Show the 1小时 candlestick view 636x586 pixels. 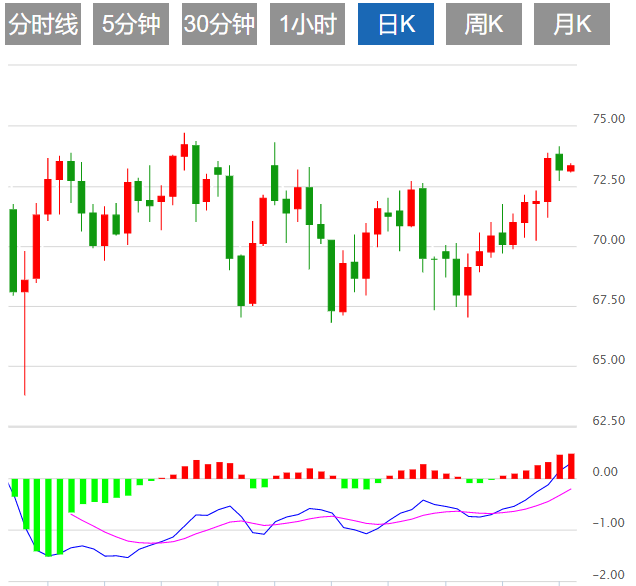tap(307, 25)
